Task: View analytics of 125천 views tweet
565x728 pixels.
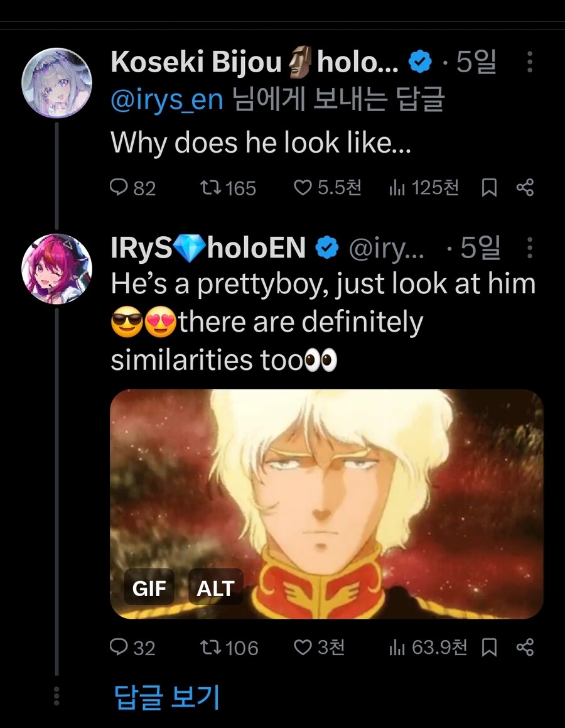Action: 424,188
